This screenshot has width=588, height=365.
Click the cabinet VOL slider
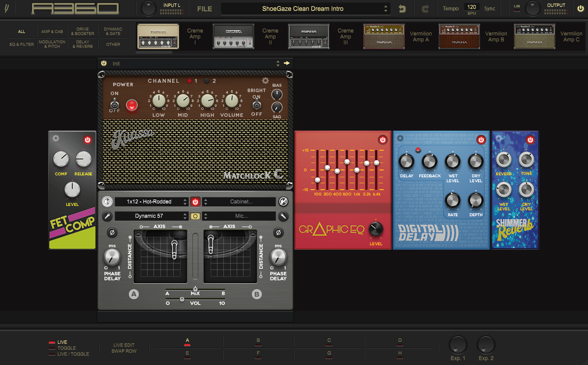(195, 299)
